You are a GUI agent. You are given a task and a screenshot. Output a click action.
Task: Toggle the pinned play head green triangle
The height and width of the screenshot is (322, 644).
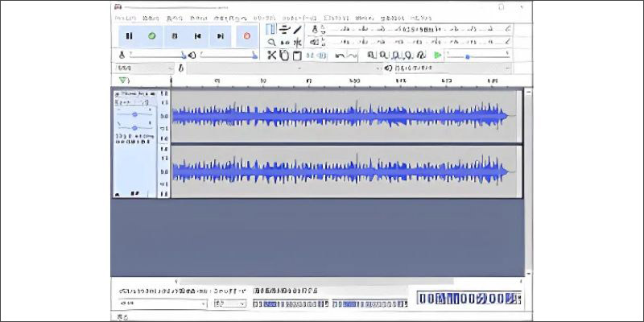click(x=123, y=80)
